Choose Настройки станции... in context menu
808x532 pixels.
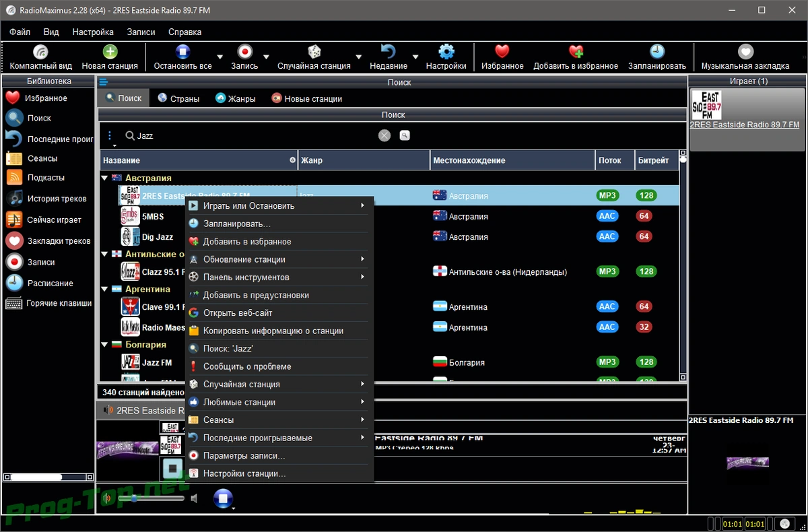point(278,473)
